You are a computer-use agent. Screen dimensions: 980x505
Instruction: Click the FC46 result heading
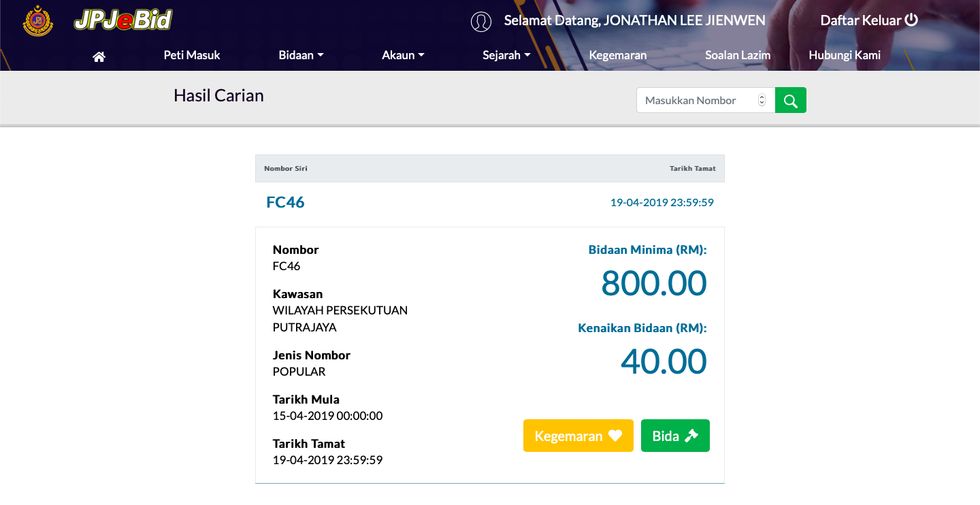pos(285,202)
